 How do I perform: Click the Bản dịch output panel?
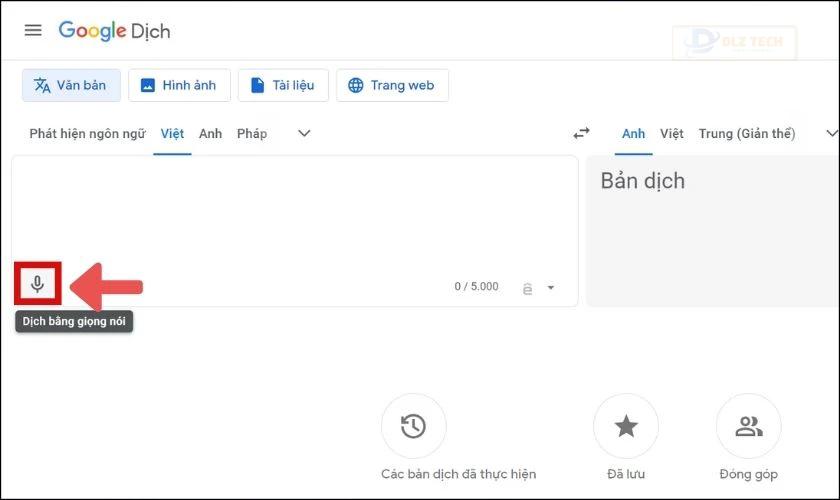[713, 232]
